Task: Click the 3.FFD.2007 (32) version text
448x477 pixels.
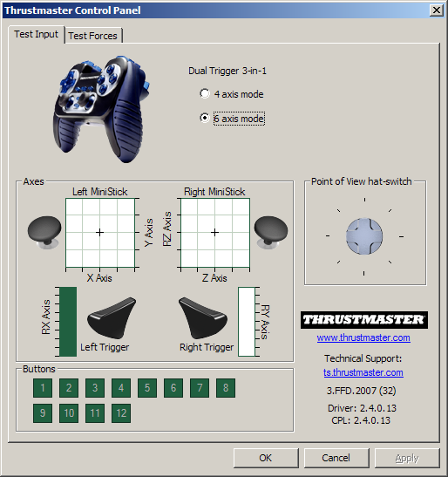Action: point(362,391)
